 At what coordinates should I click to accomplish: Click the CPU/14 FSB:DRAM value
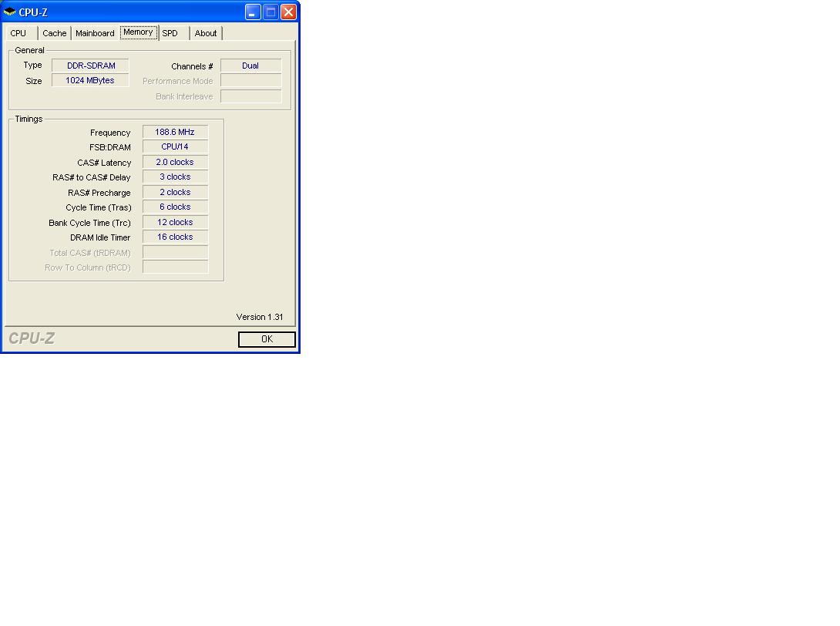coord(175,146)
